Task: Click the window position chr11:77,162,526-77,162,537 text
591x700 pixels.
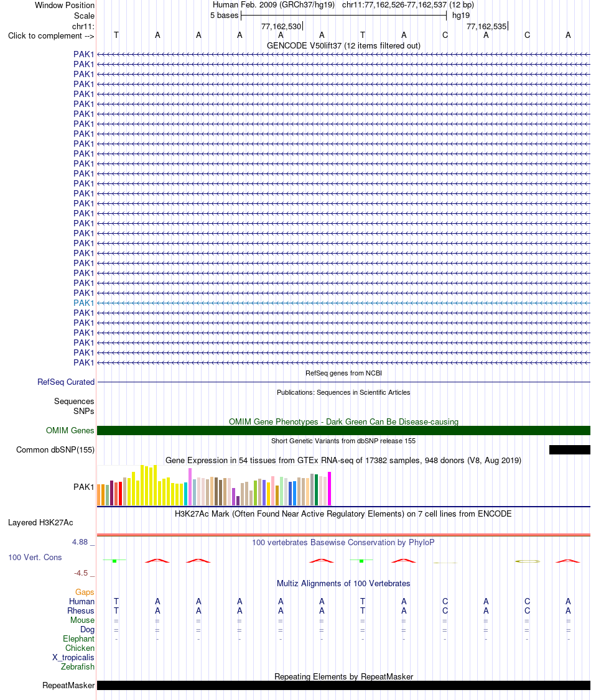Action: click(x=408, y=5)
